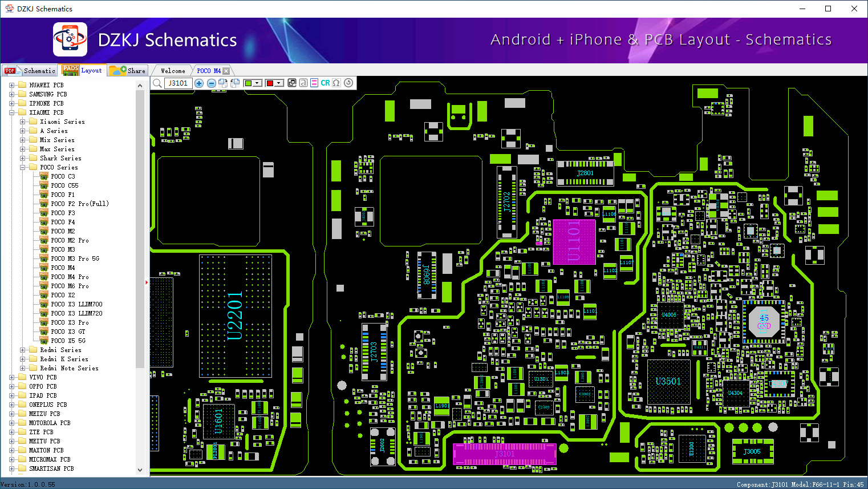
Task: Click the blue plus zoom-in button
Action: (x=199, y=83)
